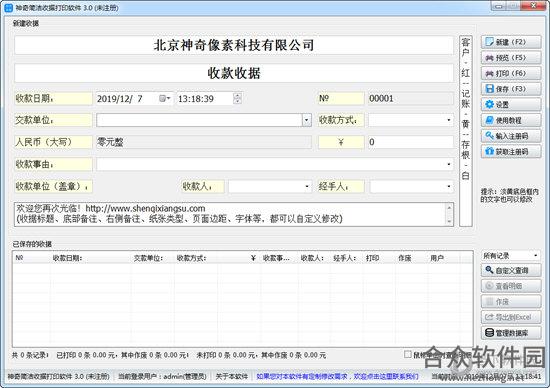Expand the 交款单位 dropdown arrow
This screenshot has height=388, width=550.
coord(307,120)
